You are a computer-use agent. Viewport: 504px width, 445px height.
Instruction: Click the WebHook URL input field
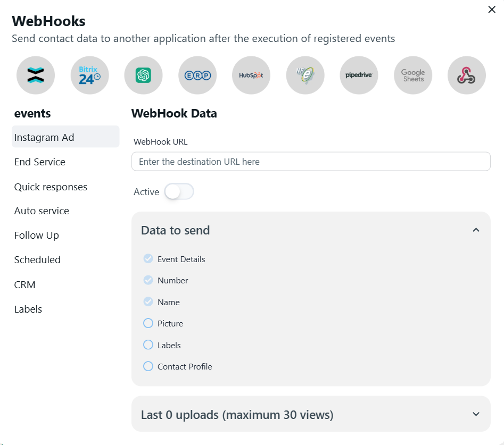point(310,162)
